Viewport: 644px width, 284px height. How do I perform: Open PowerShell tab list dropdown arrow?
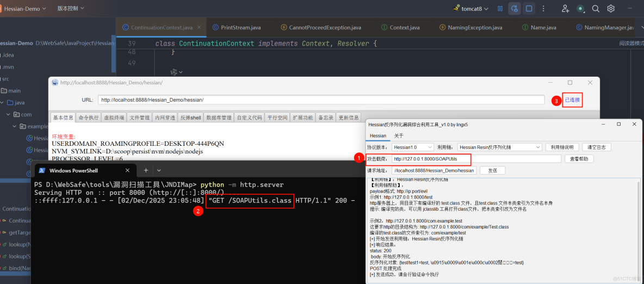(x=158, y=170)
